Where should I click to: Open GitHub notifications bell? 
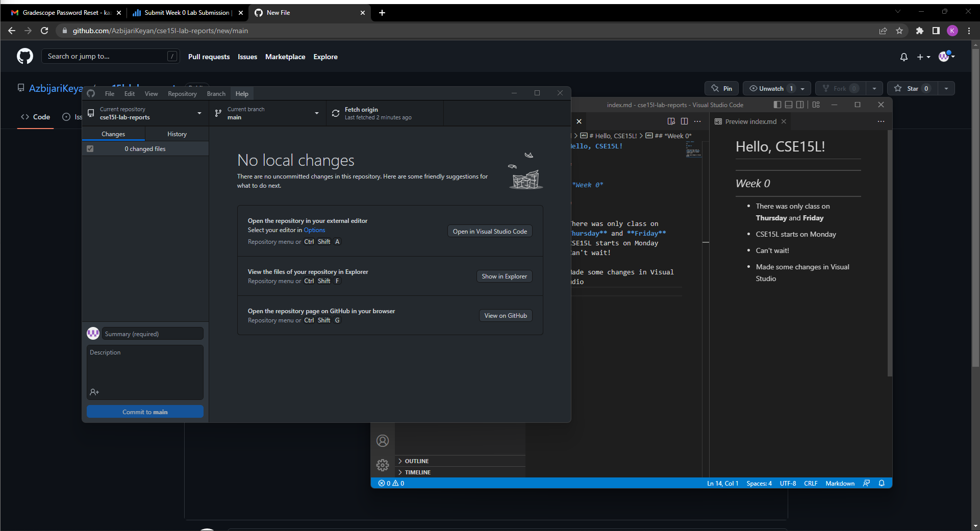(x=903, y=57)
